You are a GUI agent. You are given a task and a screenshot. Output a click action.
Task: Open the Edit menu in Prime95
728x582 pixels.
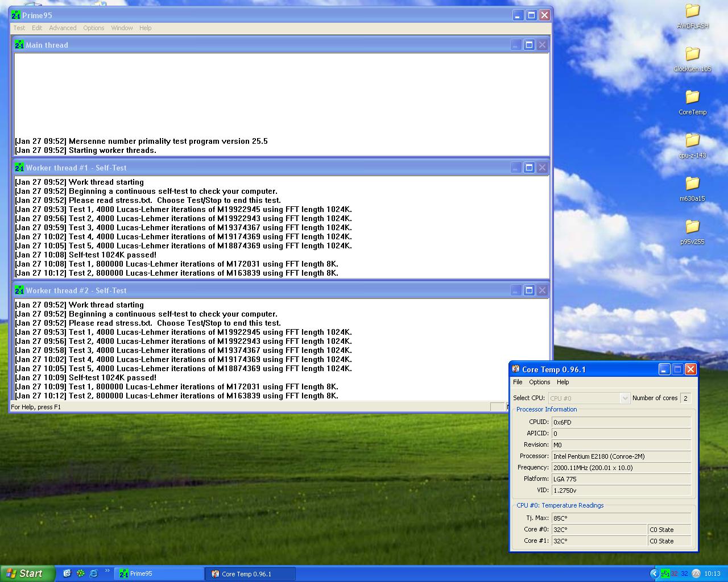point(37,28)
